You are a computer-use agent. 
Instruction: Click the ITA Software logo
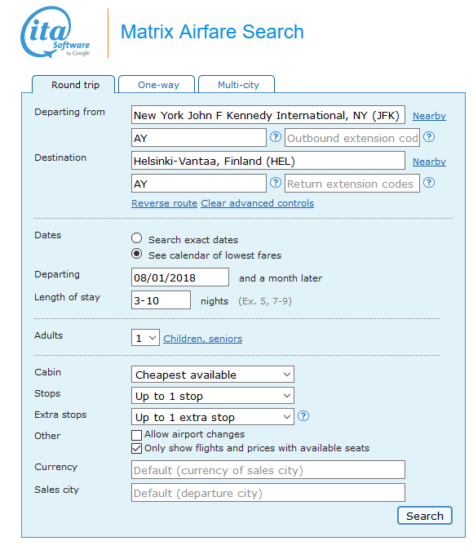pyautogui.click(x=55, y=32)
